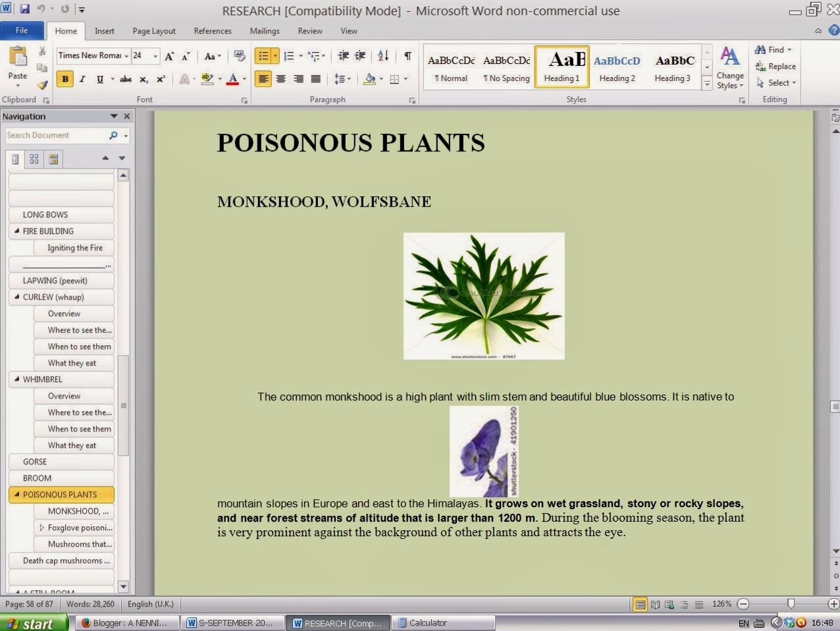Image resolution: width=840 pixels, height=631 pixels.
Task: Open the File tab
Action: [22, 30]
